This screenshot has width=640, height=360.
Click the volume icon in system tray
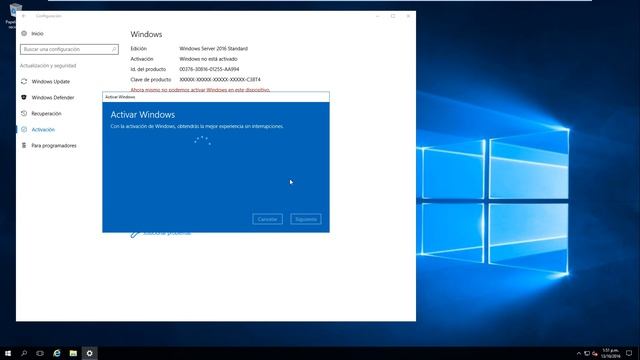[595, 353]
